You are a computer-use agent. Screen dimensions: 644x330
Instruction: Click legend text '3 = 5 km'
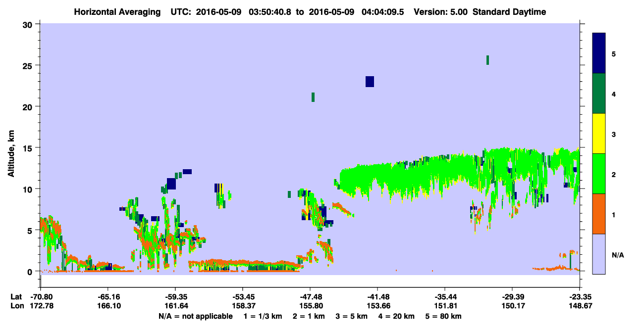pyautogui.click(x=352, y=316)
